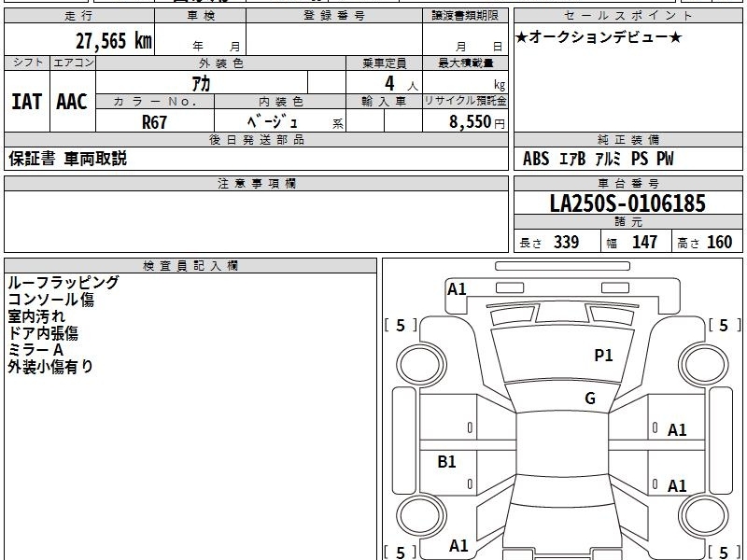
Task: Select the IAT shift value
Action: tap(27, 102)
